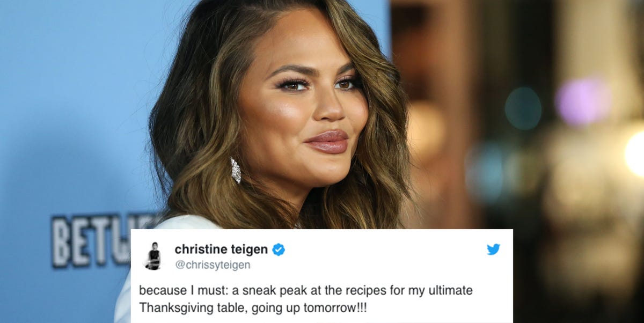
Task: Click the bright white light at right edge
Action: tap(635, 154)
